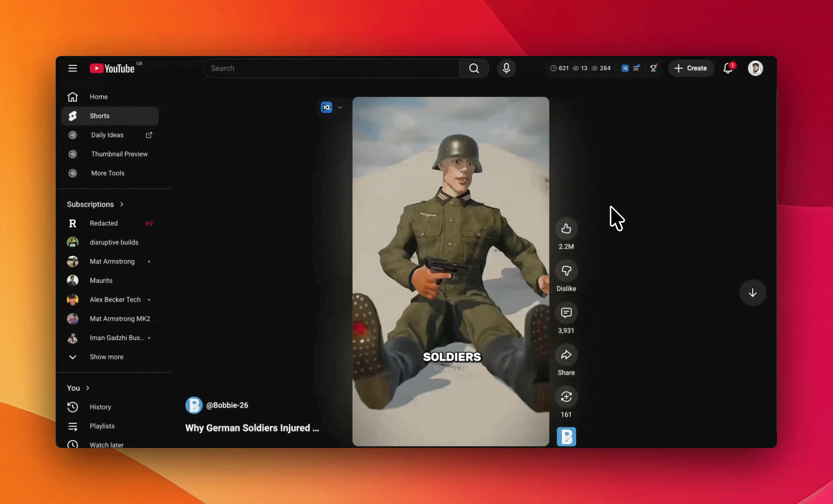Image resolution: width=833 pixels, height=504 pixels.
Task: Start voice search with microphone icon
Action: (x=506, y=68)
